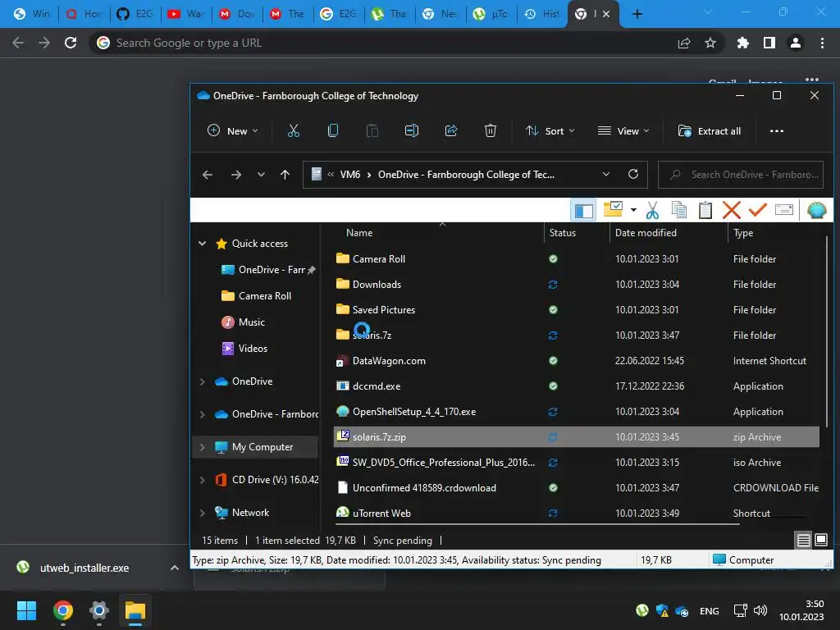Image resolution: width=840 pixels, height=630 pixels.
Task: Click the folder options icon with checkmark
Action: coord(613,209)
